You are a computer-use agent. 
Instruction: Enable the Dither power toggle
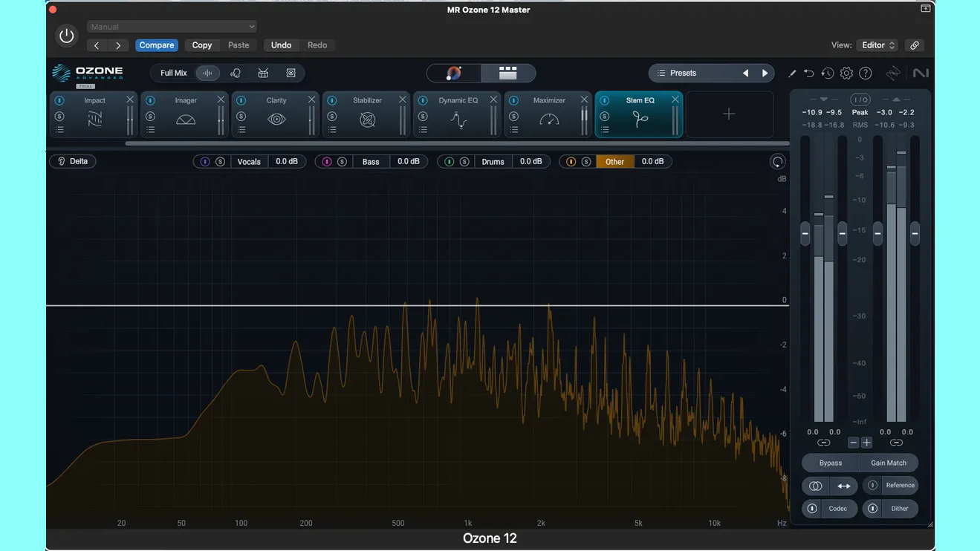(873, 509)
